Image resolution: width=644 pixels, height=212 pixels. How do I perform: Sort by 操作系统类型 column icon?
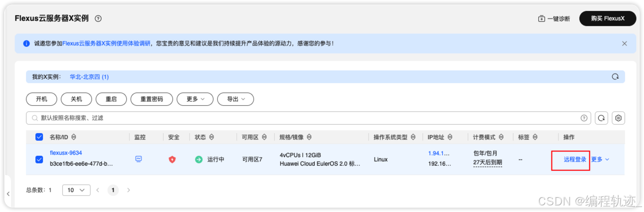coord(413,137)
